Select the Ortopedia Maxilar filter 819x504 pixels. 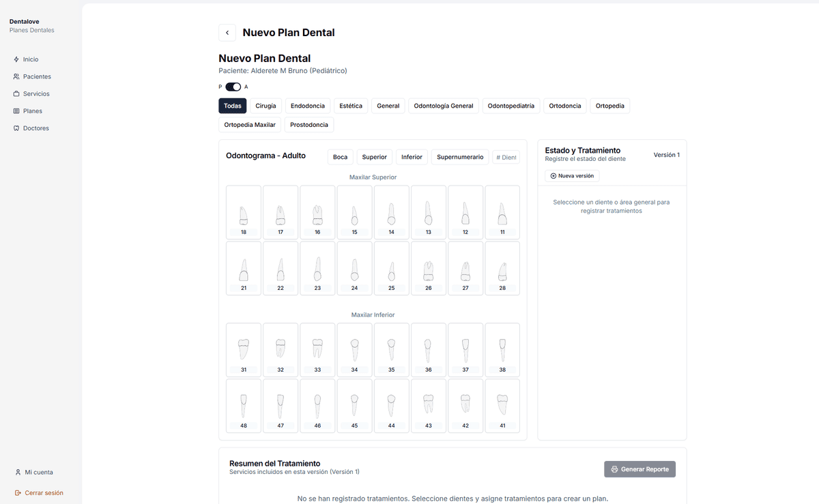[x=250, y=125]
